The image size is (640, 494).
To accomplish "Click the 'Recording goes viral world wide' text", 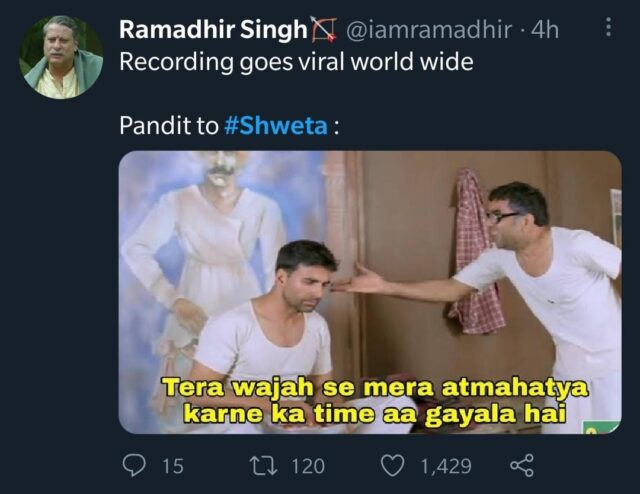I will point(296,62).
